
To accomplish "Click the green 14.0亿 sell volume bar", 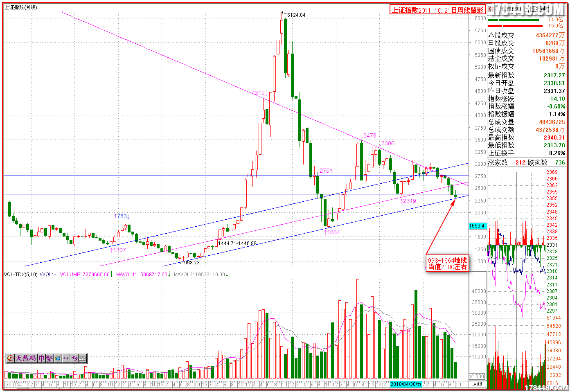I will [514, 20].
